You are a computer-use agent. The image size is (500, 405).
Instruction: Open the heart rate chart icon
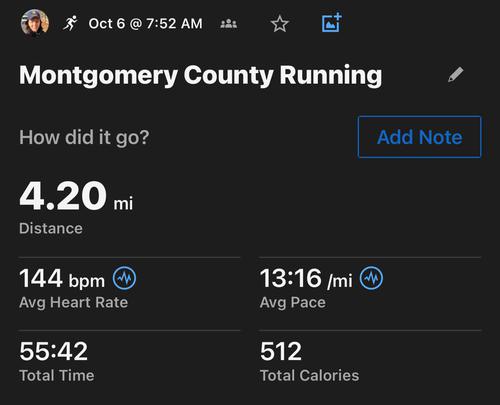point(124,278)
